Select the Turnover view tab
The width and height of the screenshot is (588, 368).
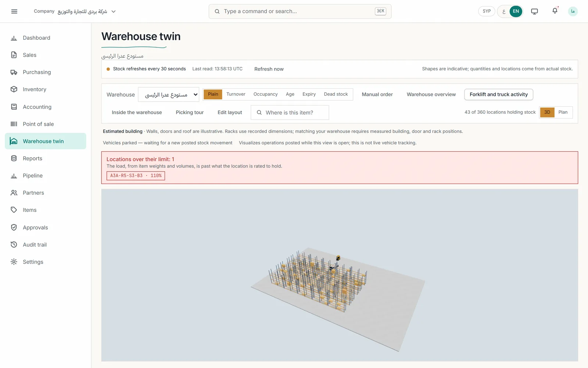236,94
